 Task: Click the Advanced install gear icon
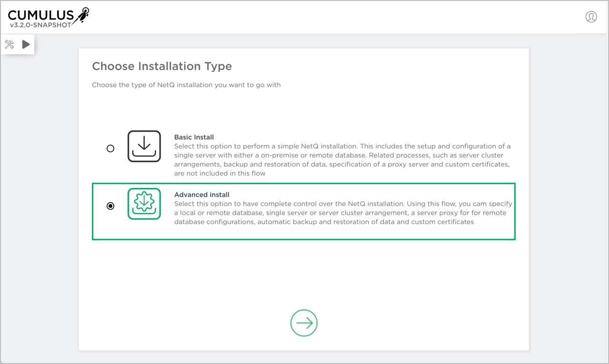[x=144, y=204]
